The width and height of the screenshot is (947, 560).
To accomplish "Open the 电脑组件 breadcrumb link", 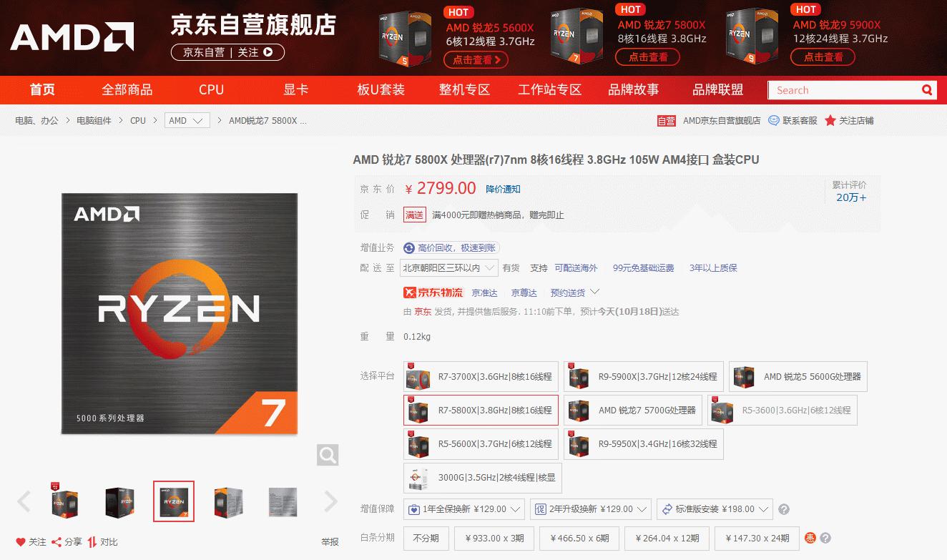I will [x=94, y=120].
